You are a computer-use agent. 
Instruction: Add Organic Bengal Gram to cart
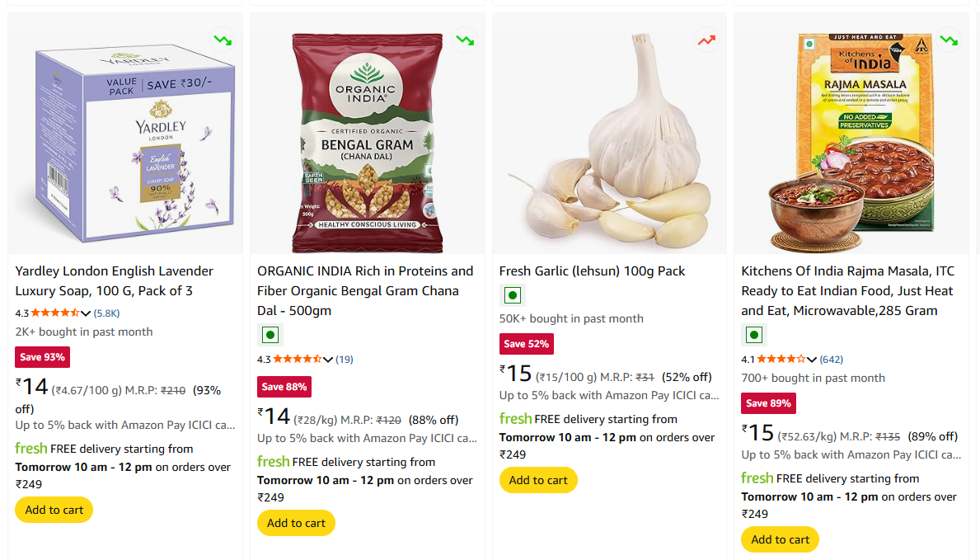pyautogui.click(x=296, y=523)
